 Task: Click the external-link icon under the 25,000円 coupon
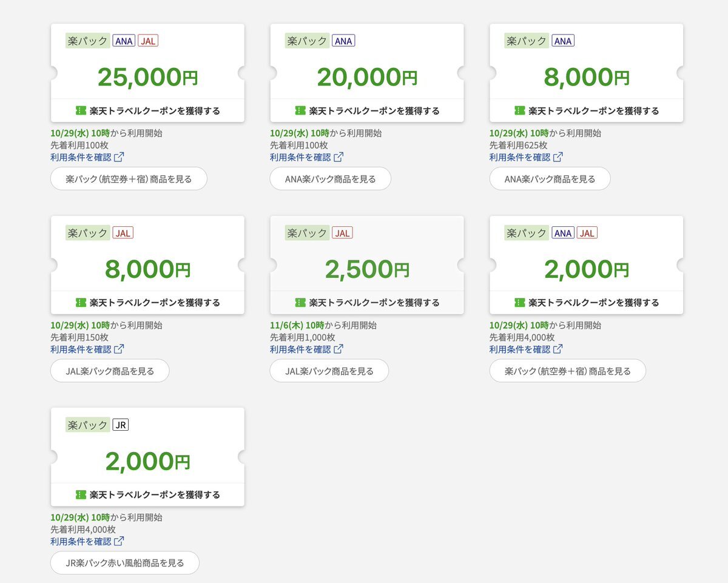tap(120, 157)
